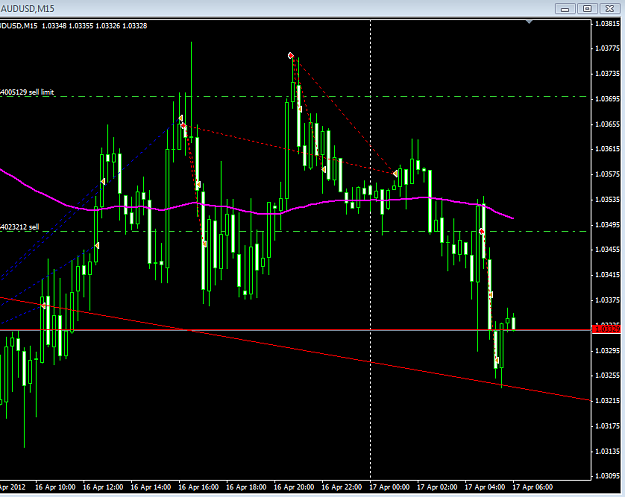
Task: Click the 1.03415 price scale label
Action: coord(607,275)
